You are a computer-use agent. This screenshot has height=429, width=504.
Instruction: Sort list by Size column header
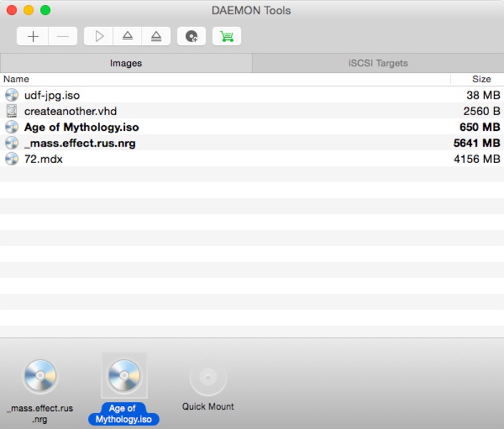pos(480,79)
